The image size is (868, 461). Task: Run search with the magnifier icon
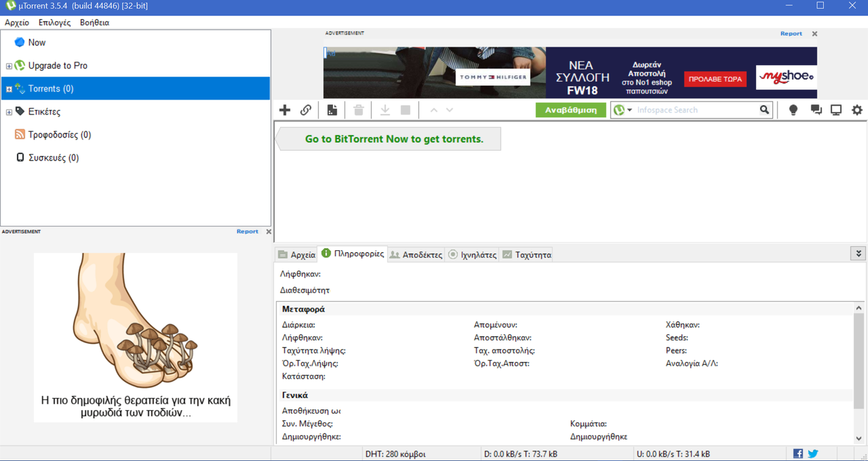point(764,110)
